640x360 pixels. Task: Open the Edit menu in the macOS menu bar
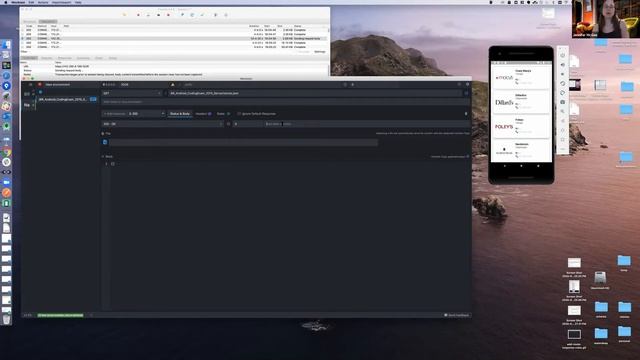pos(31,2)
